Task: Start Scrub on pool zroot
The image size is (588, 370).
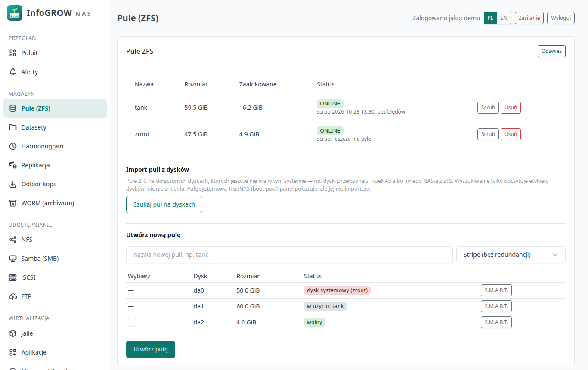Action: pos(488,134)
